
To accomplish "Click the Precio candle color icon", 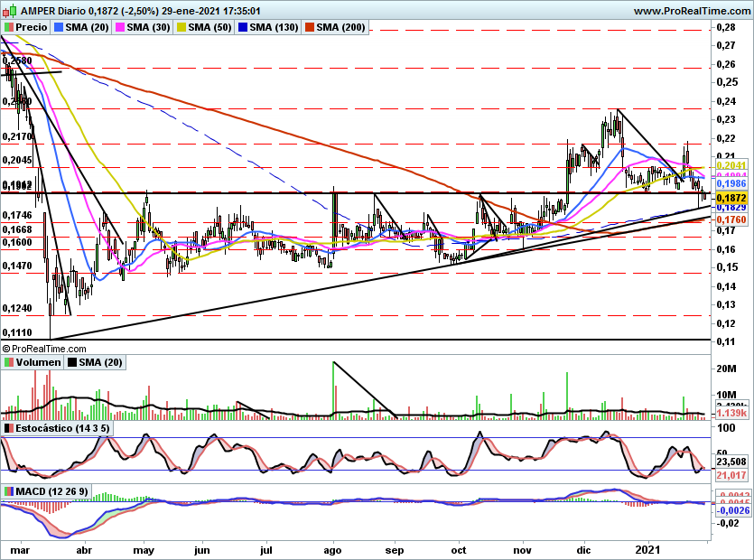I will pos(9,27).
